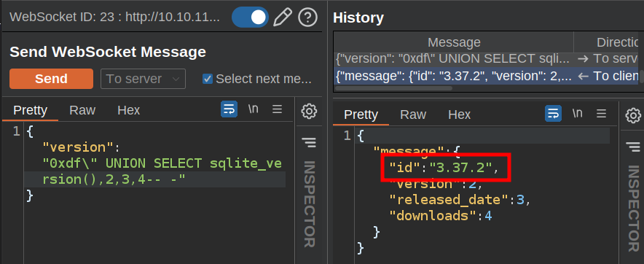Open inspector settings gear beside history viewer
The height and width of the screenshot is (264, 644).
[x=633, y=115]
